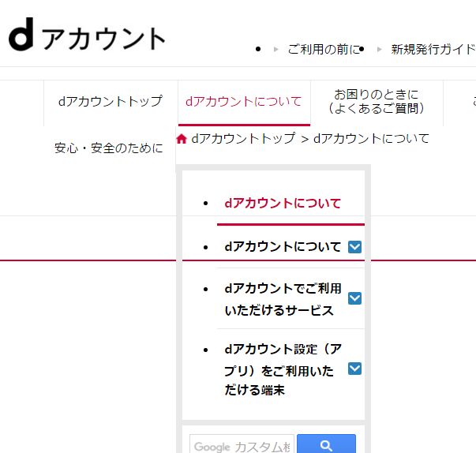Screen dimensions: 476x453
Task: Open dアカウント設定(アプリ)をご利用いただける端末 item
Action: pos(283,369)
